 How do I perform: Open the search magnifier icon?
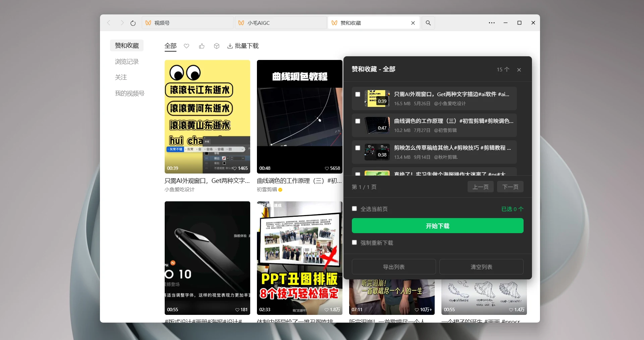(x=428, y=23)
